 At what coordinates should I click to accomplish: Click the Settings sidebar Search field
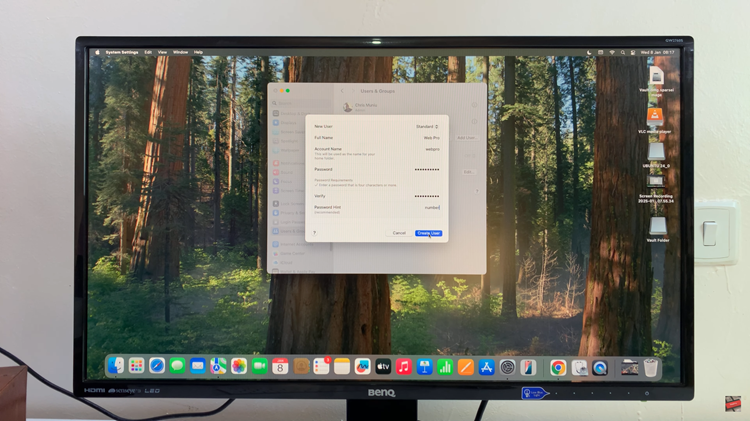click(x=301, y=103)
